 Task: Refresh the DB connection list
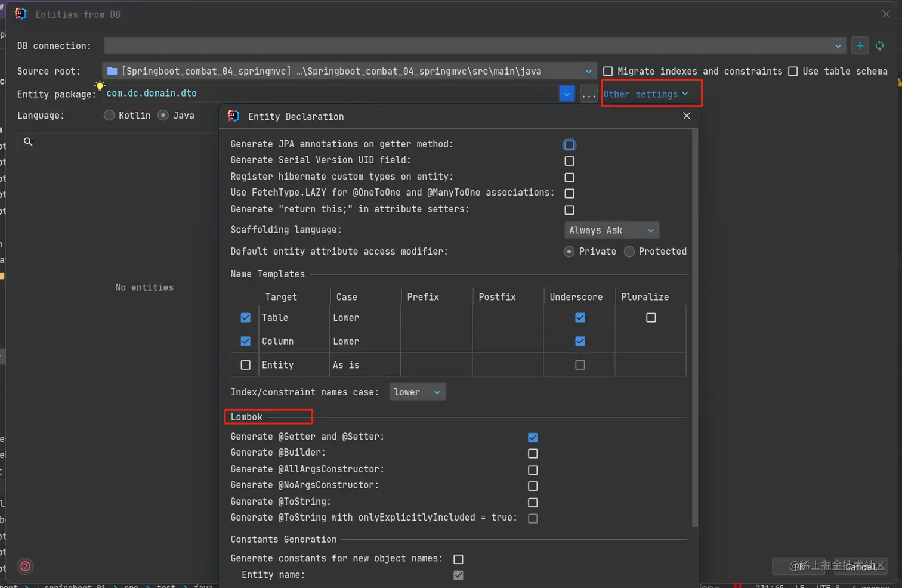879,45
